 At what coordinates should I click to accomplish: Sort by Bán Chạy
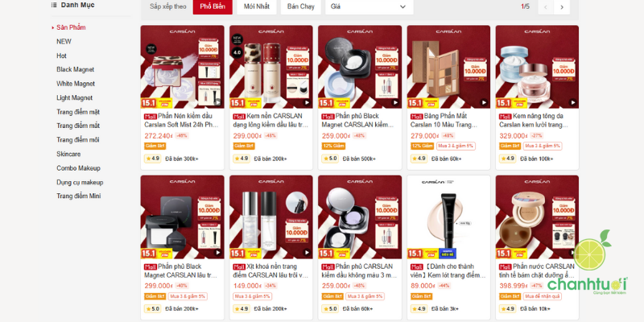pos(300,6)
